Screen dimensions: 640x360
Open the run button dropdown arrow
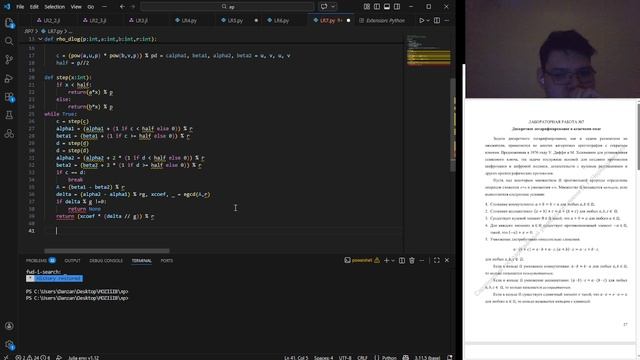tap(428, 20)
